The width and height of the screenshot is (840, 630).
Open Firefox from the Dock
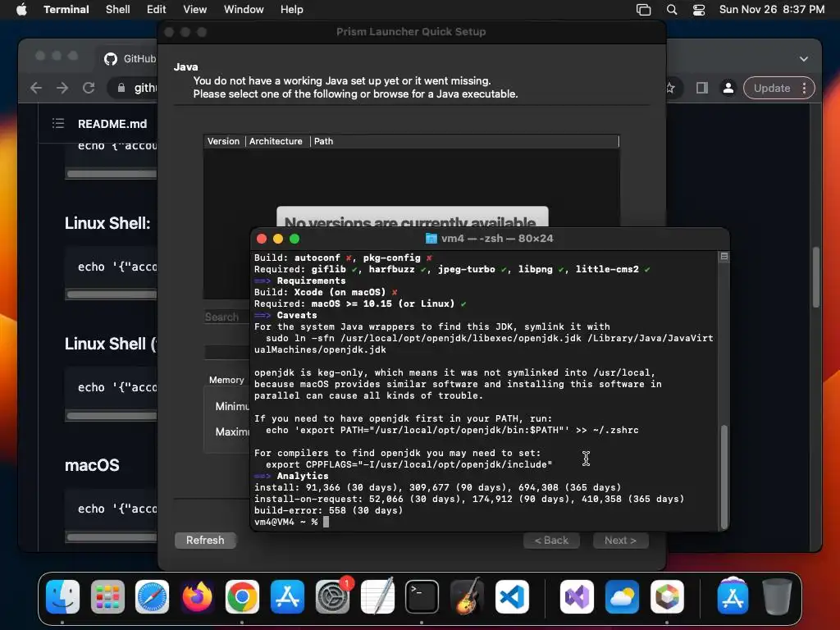[197, 596]
